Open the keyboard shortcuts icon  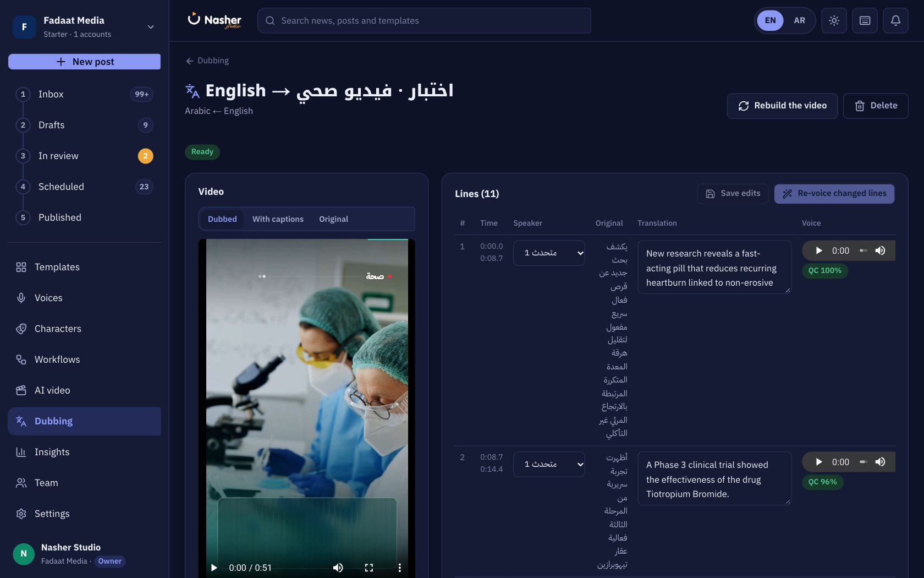[x=865, y=21]
